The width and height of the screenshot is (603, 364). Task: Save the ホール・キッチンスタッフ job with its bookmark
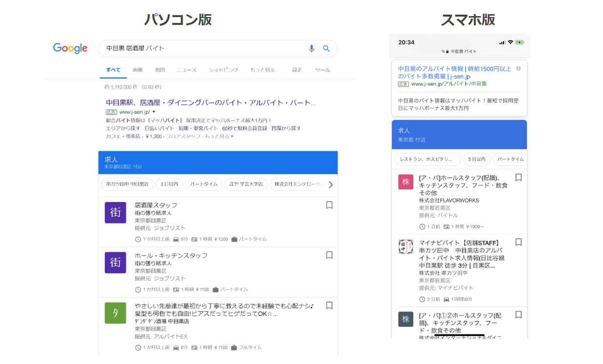329,255
